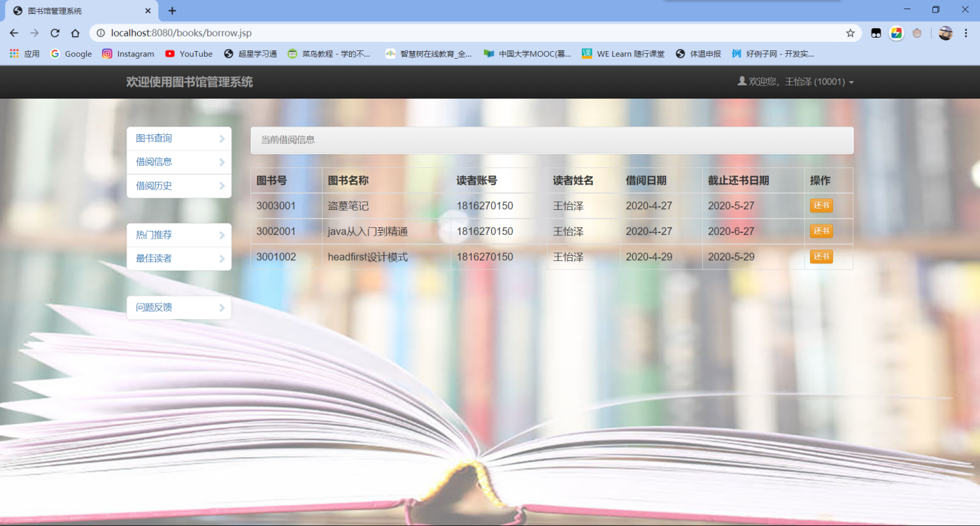The height and width of the screenshot is (526, 980).
Task: Click the due date 2020-6-27
Action: click(x=732, y=232)
